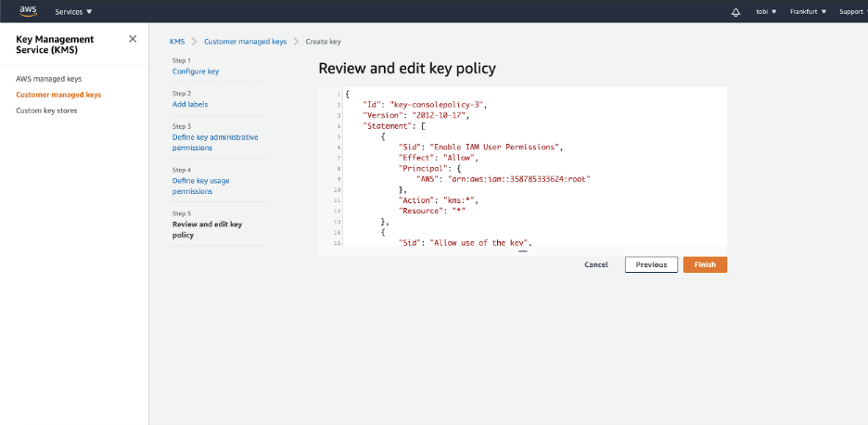Image resolution: width=868 pixels, height=425 pixels.
Task: Click the "key-consolepolicy-3" Id value
Action: 437,104
